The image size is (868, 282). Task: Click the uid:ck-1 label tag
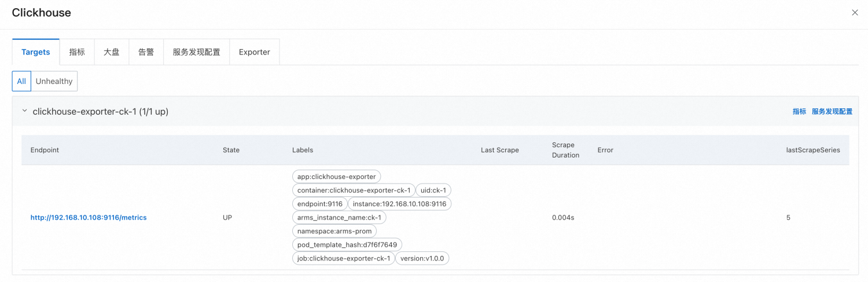pos(433,191)
